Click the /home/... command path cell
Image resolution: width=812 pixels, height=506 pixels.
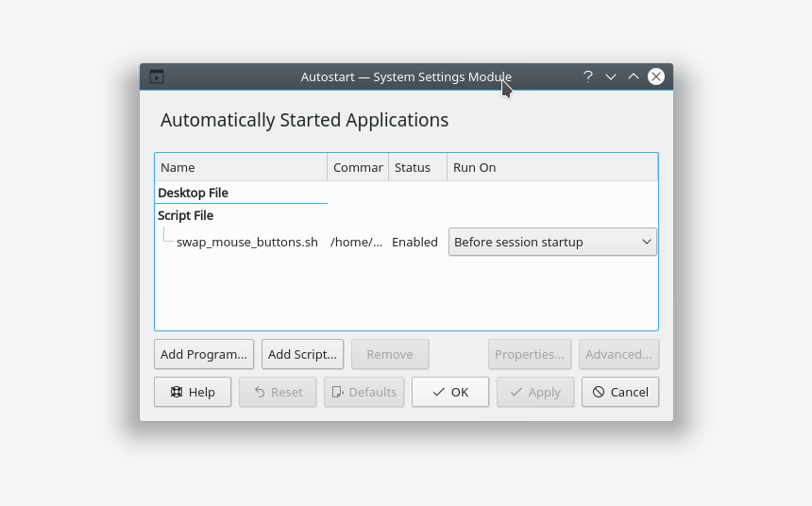[357, 242]
